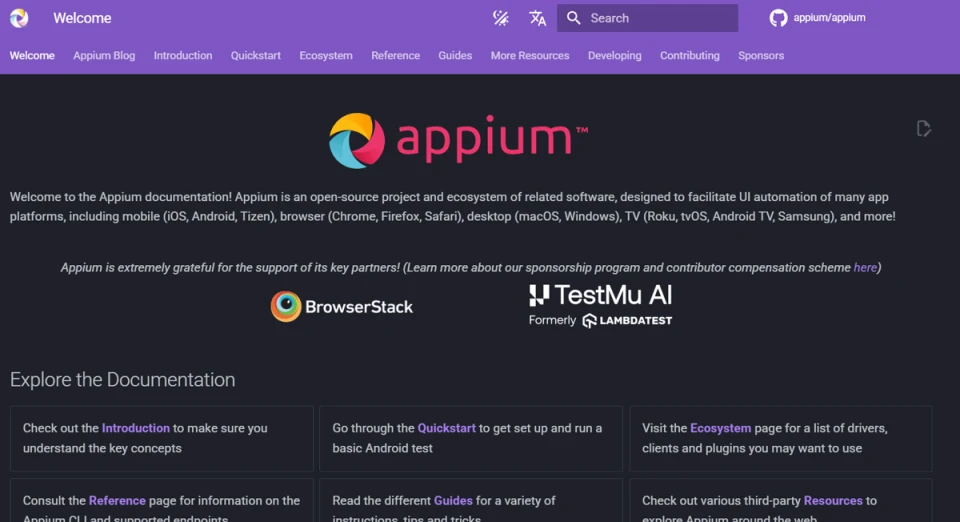This screenshot has height=522, width=960.
Task: Follow the Quickstart link in card
Action: click(x=446, y=428)
